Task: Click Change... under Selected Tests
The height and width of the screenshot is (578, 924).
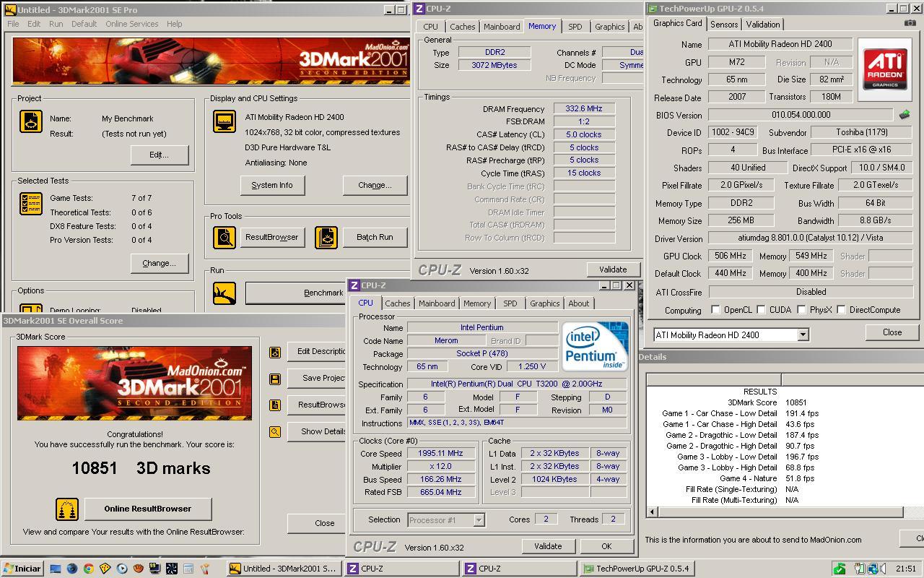Action: click(x=159, y=263)
